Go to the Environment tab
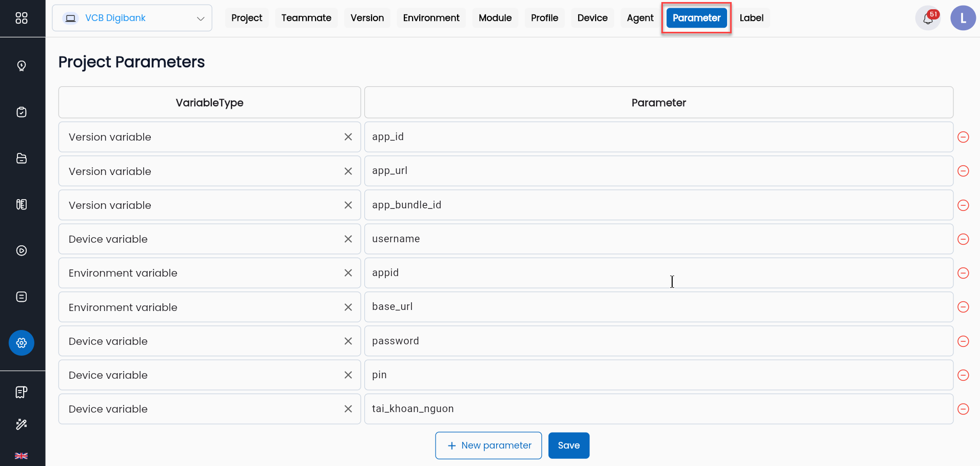 coord(431,18)
